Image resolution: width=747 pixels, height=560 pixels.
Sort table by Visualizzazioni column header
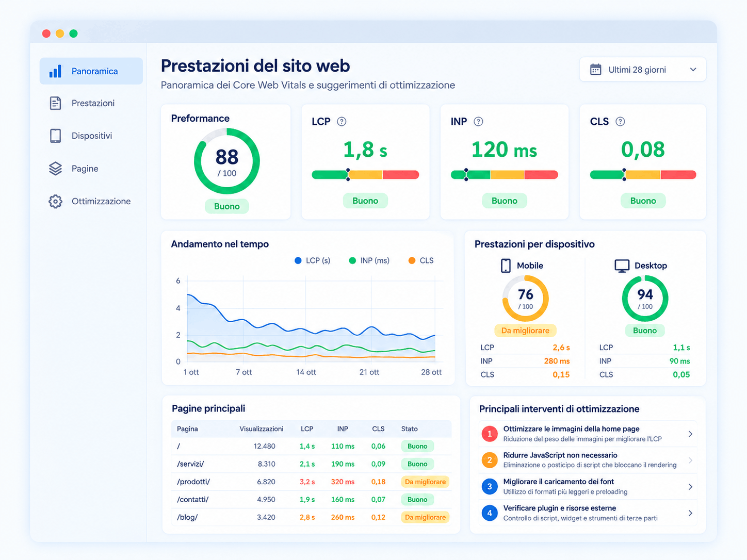pyautogui.click(x=262, y=429)
